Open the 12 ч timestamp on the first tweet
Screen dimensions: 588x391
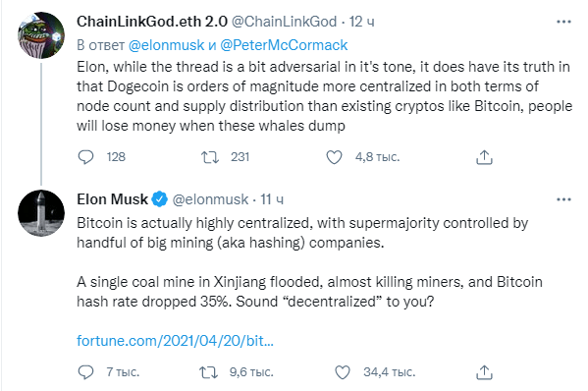361,22
